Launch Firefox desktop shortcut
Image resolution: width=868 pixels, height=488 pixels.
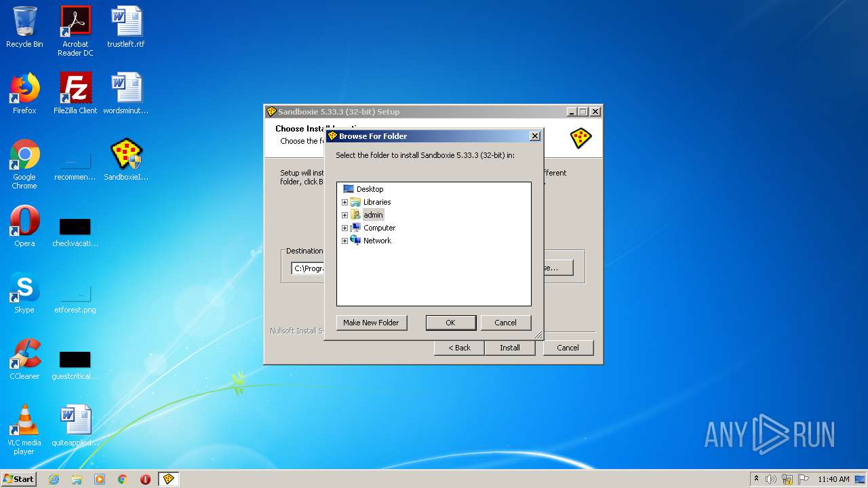tap(24, 94)
